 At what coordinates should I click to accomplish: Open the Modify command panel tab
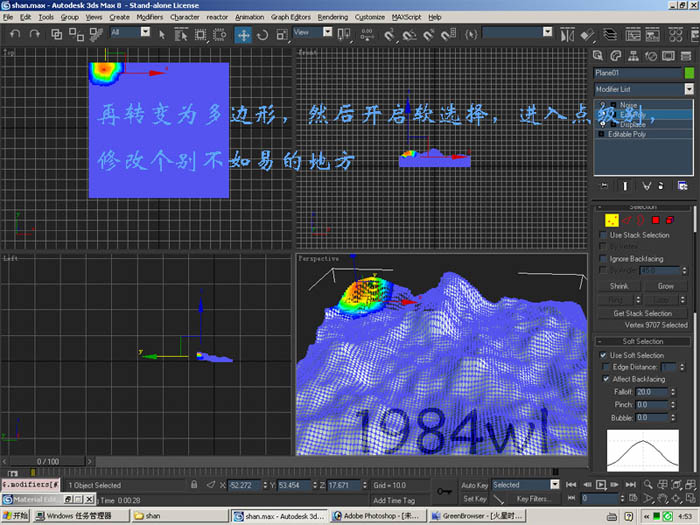(x=616, y=56)
